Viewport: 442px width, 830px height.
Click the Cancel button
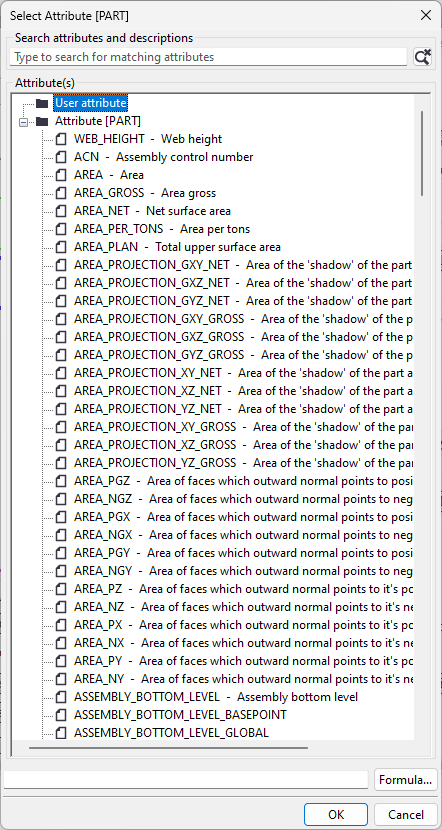pos(406,814)
